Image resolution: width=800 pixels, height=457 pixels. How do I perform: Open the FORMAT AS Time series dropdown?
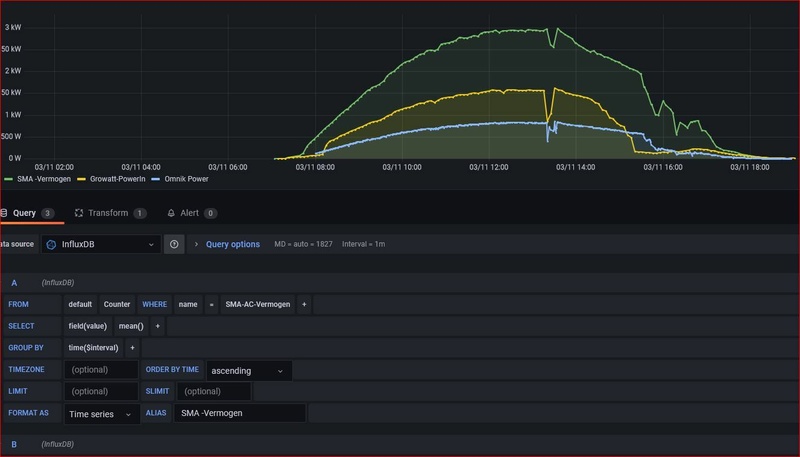tap(102, 413)
